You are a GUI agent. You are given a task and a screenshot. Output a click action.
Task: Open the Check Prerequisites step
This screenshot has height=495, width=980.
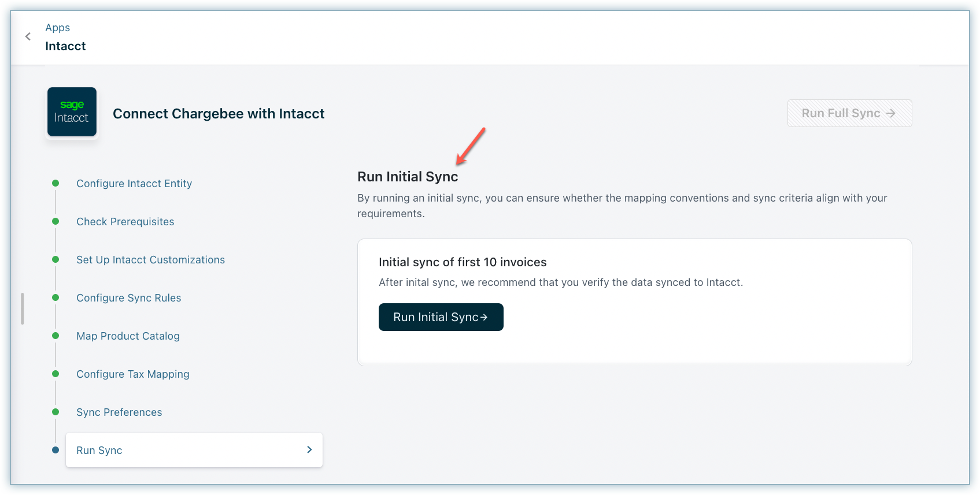[x=125, y=222]
